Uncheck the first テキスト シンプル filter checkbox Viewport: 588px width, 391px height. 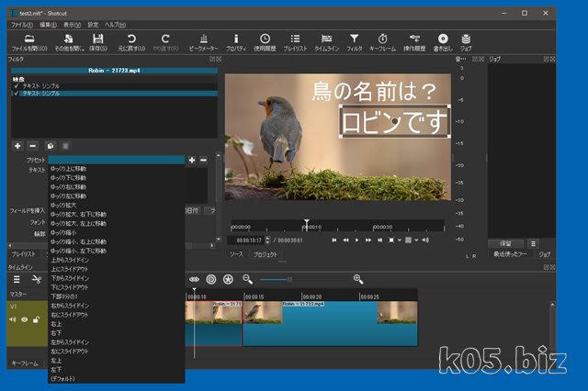pyautogui.click(x=17, y=86)
